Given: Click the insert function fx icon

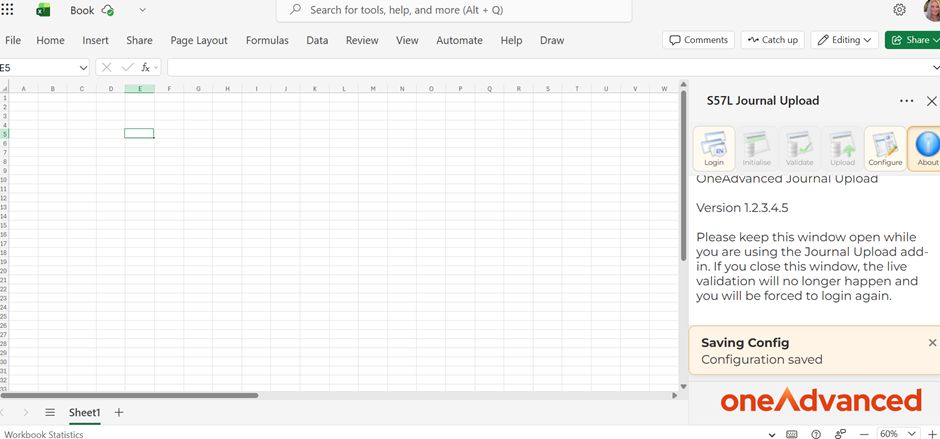Looking at the screenshot, I should coord(146,67).
